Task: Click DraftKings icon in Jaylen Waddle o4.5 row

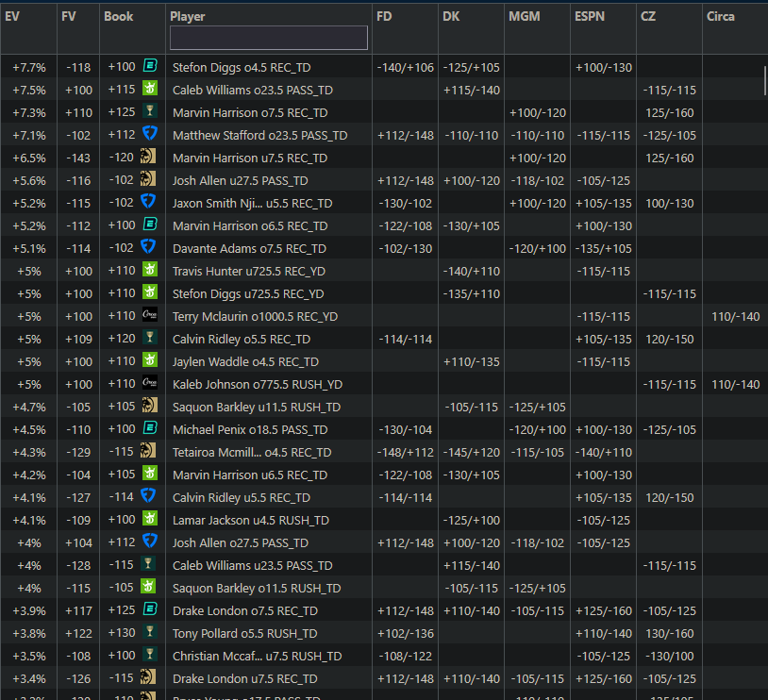Action: point(150,360)
